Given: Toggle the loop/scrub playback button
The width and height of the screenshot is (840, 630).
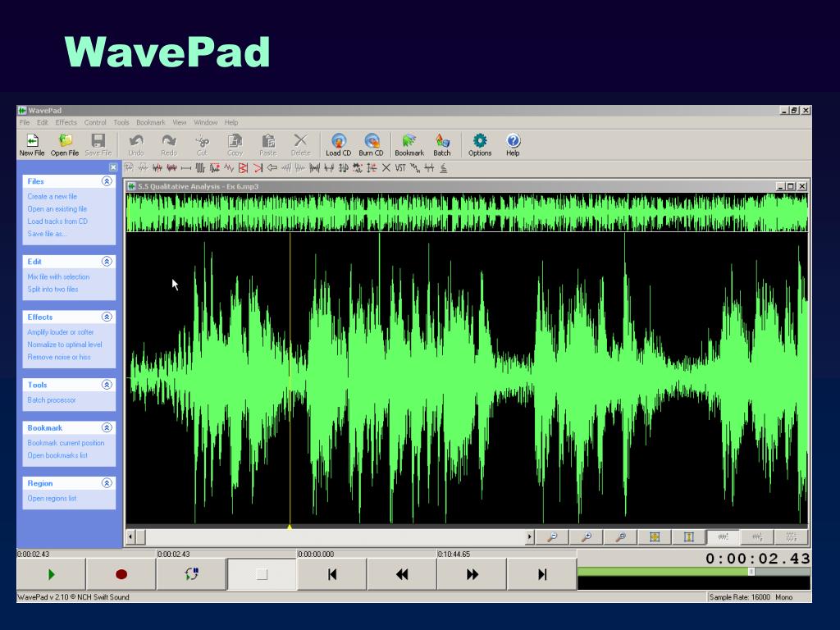Looking at the screenshot, I should 191,574.
